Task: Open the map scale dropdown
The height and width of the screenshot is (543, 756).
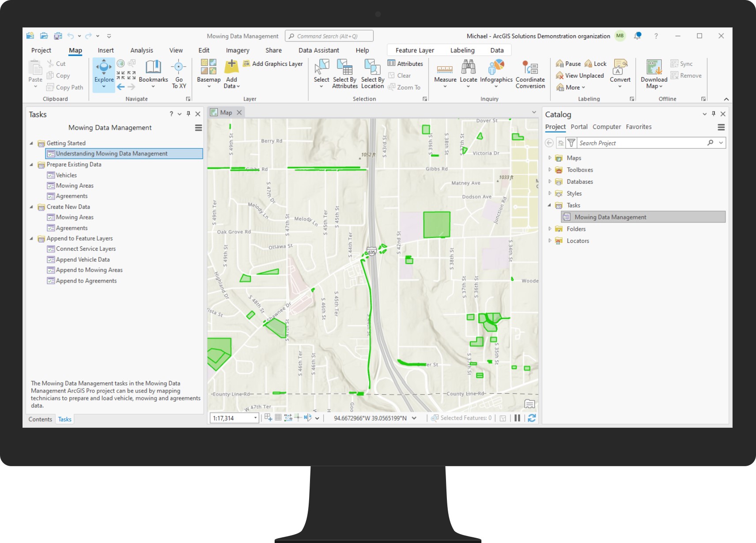Action: (x=255, y=418)
